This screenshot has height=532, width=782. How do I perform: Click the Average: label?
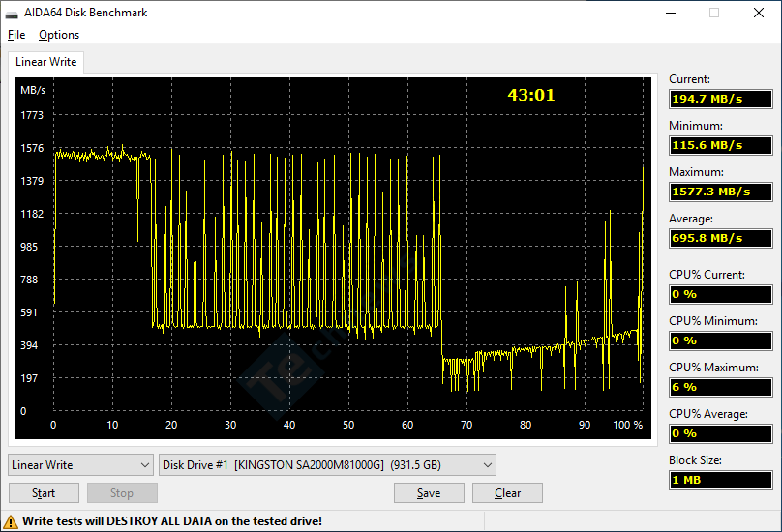click(x=691, y=219)
